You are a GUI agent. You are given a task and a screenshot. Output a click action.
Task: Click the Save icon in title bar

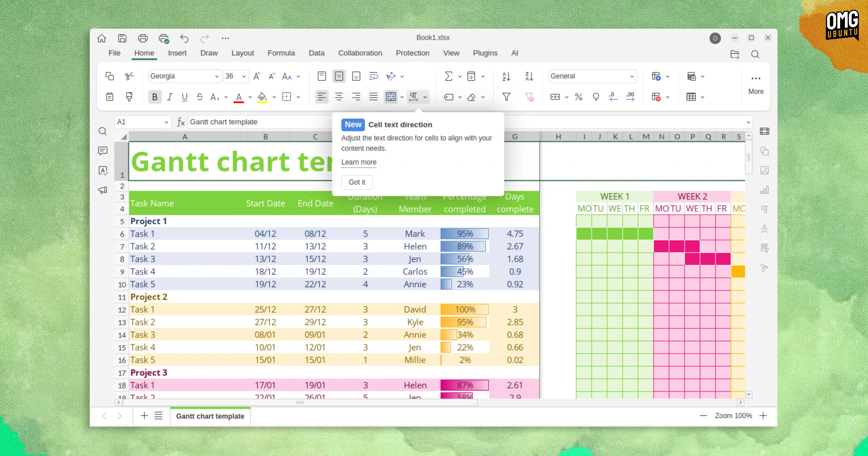(122, 38)
